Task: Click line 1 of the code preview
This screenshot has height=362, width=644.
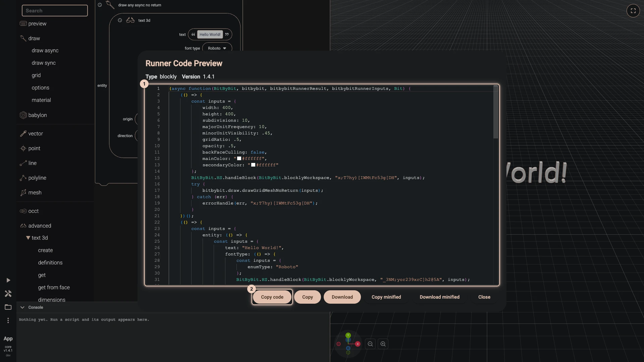Action: click(x=290, y=88)
